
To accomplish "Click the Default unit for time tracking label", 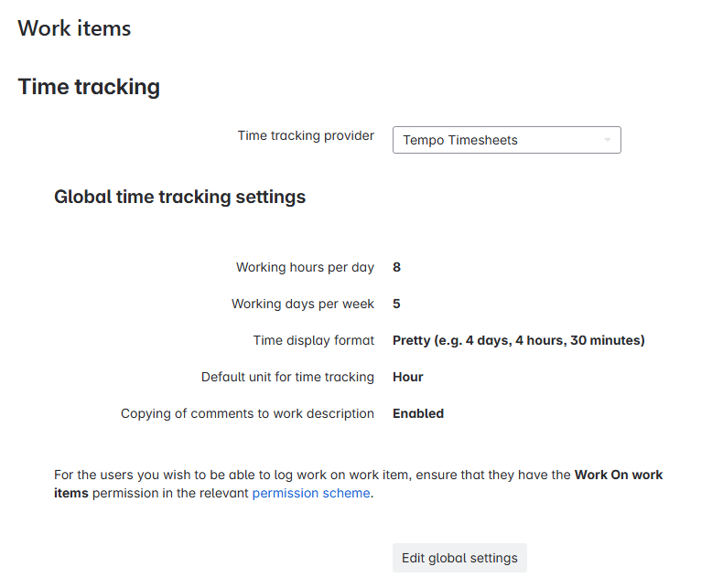I will coord(287,377).
